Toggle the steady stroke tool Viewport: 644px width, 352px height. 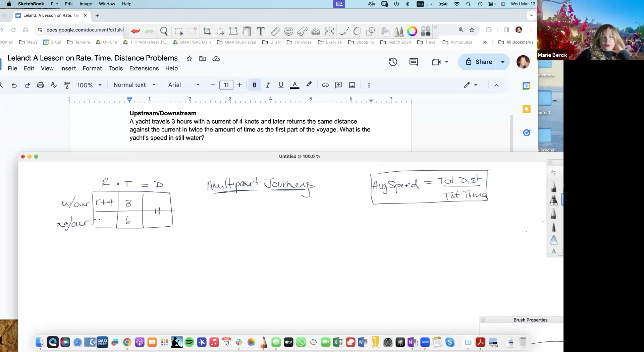(344, 32)
